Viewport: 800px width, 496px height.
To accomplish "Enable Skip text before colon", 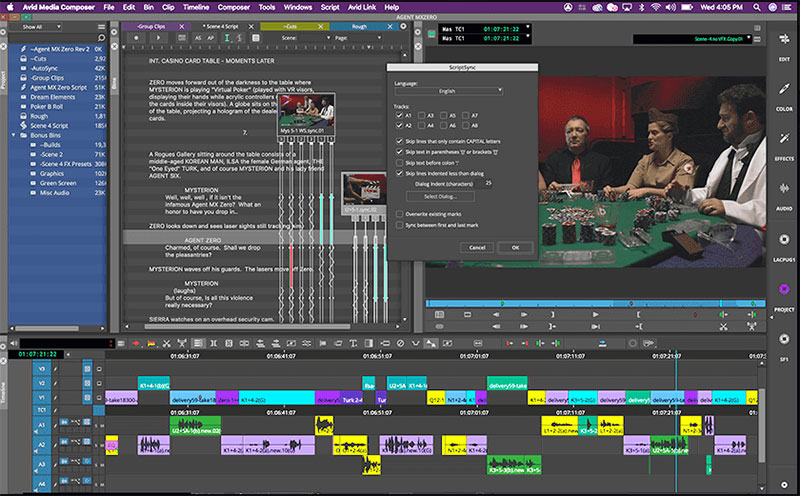I will (399, 163).
